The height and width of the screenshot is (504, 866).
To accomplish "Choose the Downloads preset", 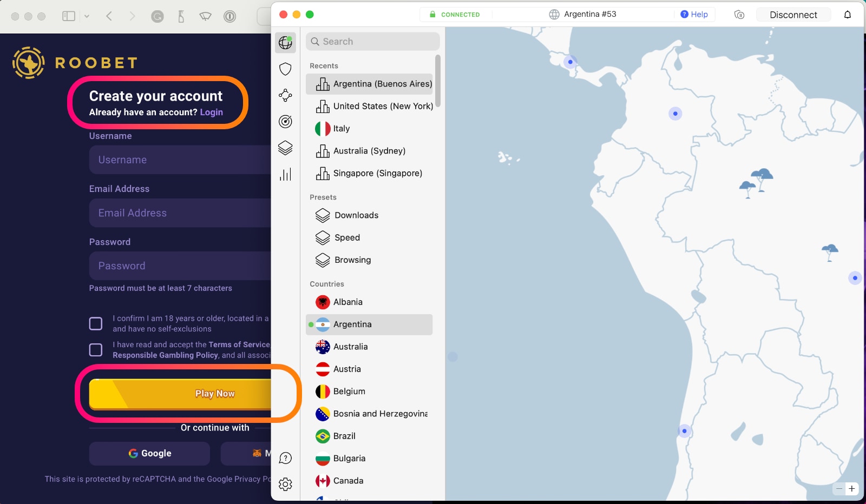I will coord(369,215).
